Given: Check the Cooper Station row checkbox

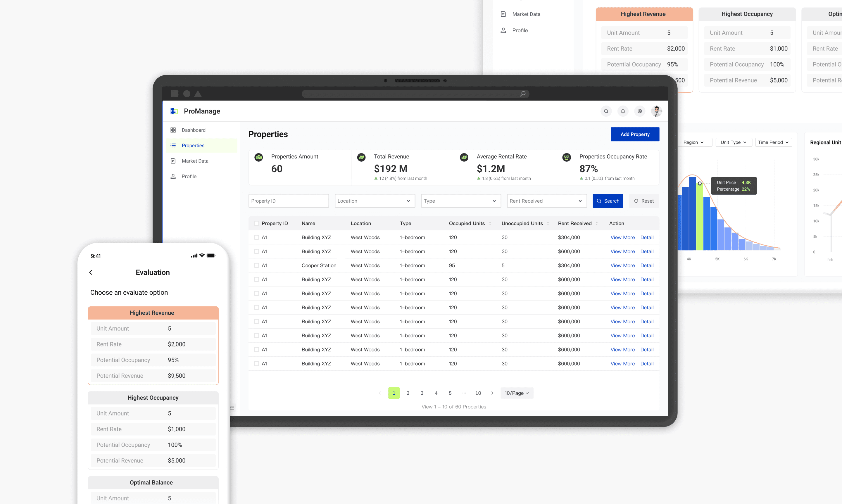Looking at the screenshot, I should coord(256,265).
